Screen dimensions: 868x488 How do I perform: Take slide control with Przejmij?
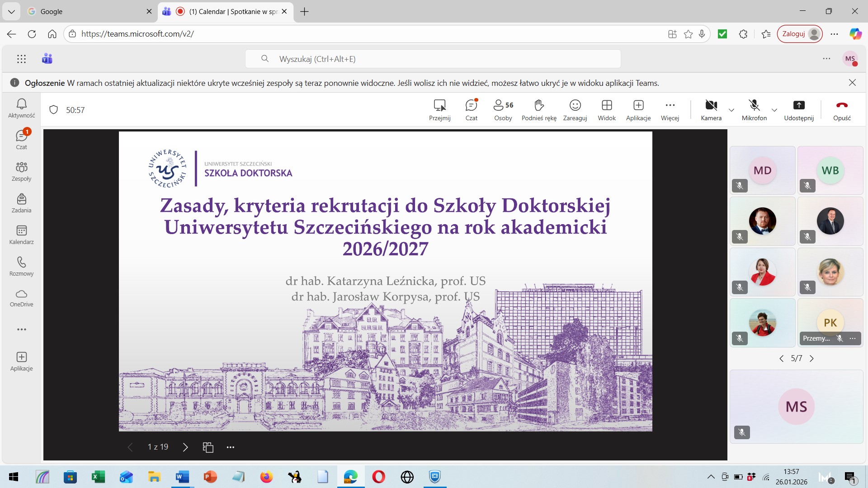click(x=439, y=110)
